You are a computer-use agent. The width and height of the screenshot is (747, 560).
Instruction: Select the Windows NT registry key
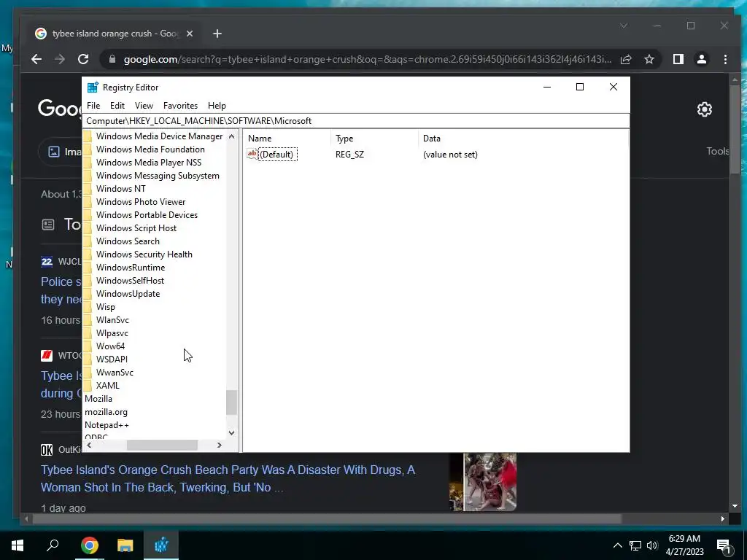tap(120, 189)
